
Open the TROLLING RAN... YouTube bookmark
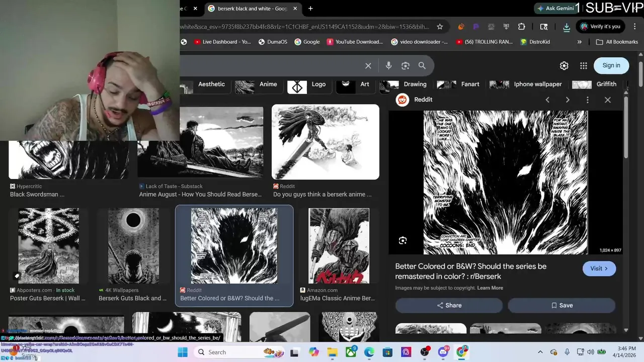[x=484, y=42]
